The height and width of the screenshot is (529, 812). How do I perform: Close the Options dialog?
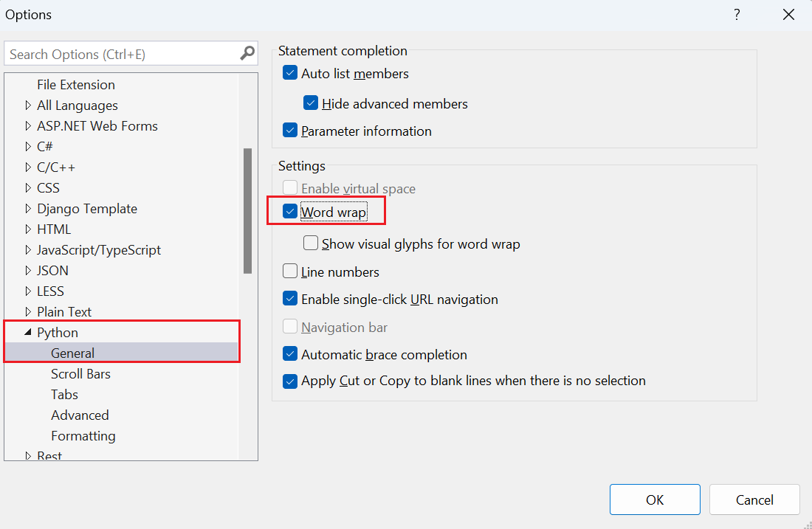point(789,15)
